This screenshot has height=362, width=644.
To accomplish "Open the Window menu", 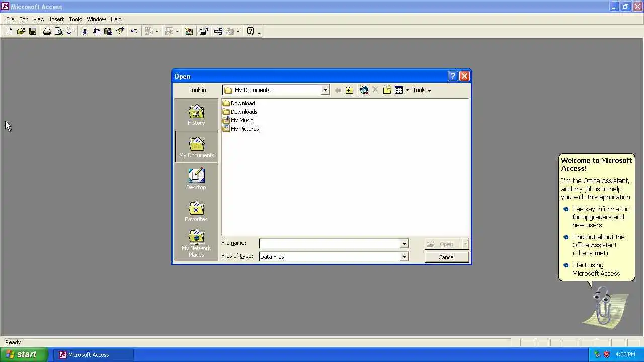I will pos(96,19).
